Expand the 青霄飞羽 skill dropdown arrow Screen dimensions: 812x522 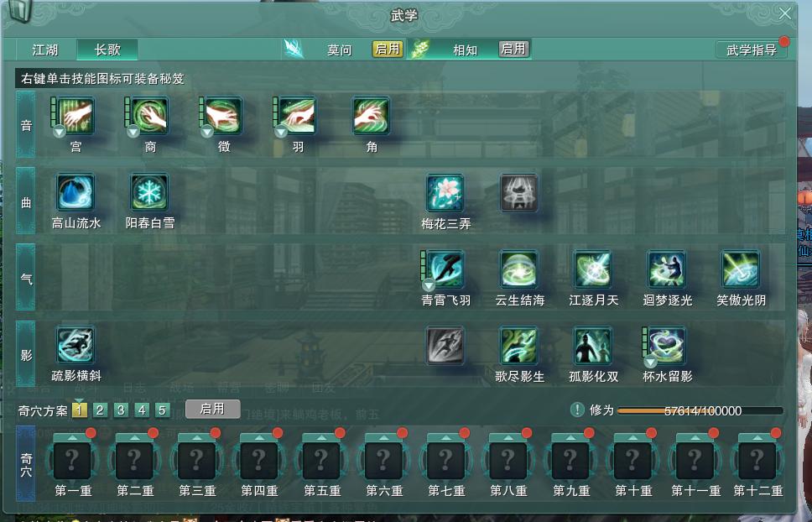(x=429, y=285)
